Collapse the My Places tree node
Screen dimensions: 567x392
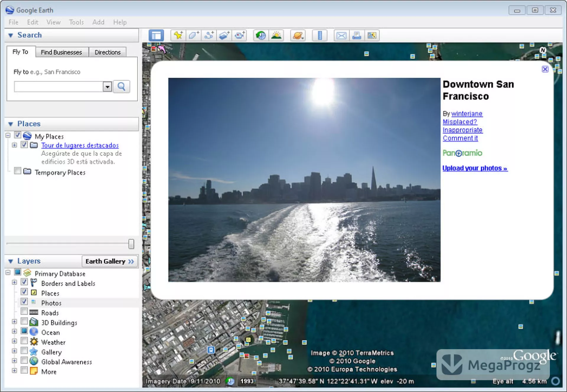(8, 135)
